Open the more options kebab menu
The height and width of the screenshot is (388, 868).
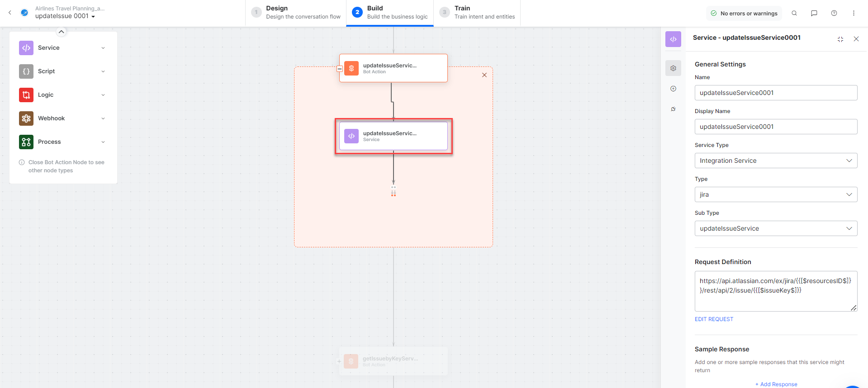pyautogui.click(x=854, y=13)
